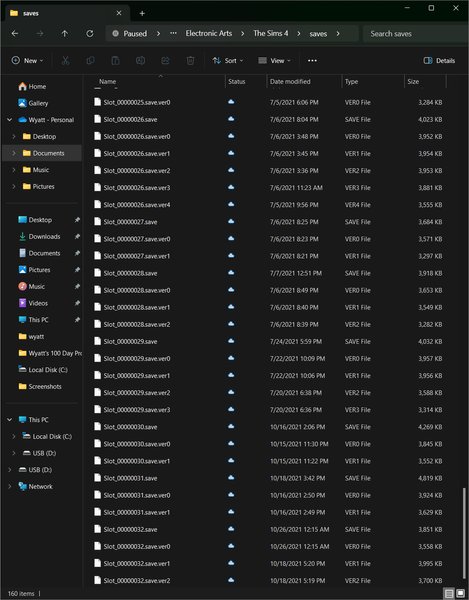Click the Copy icon in toolbar
This screenshot has width=469, height=600.
coord(90,60)
